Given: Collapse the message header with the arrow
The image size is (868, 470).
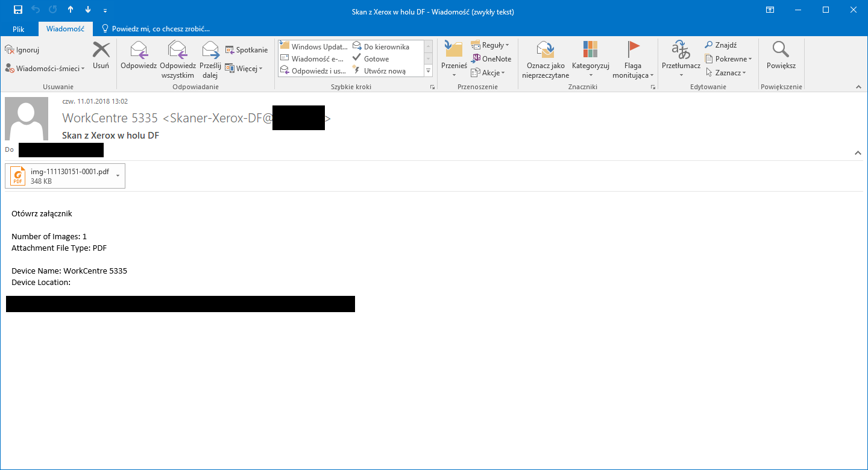Looking at the screenshot, I should coord(858,153).
